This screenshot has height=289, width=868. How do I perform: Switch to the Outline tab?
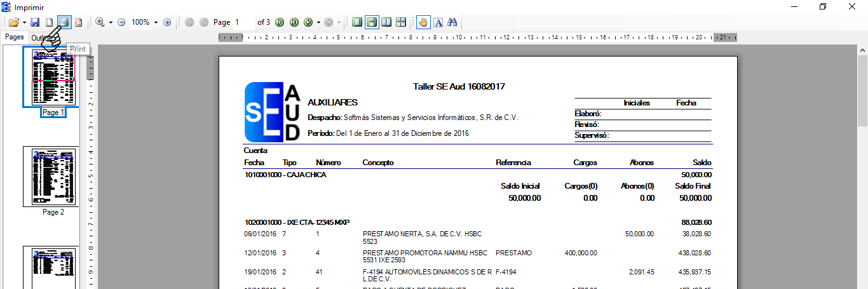pyautogui.click(x=42, y=38)
